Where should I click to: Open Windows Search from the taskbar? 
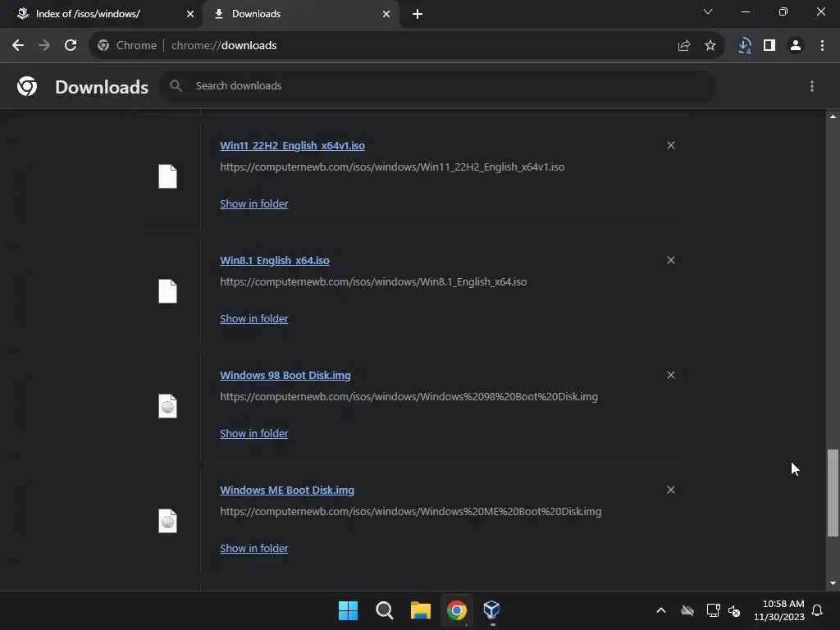(385, 610)
